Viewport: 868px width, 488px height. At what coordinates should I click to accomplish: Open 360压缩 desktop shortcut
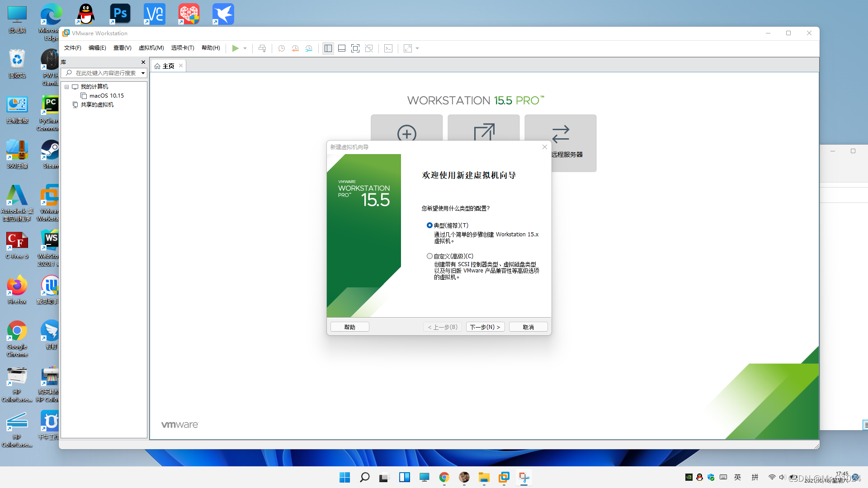pyautogui.click(x=17, y=154)
